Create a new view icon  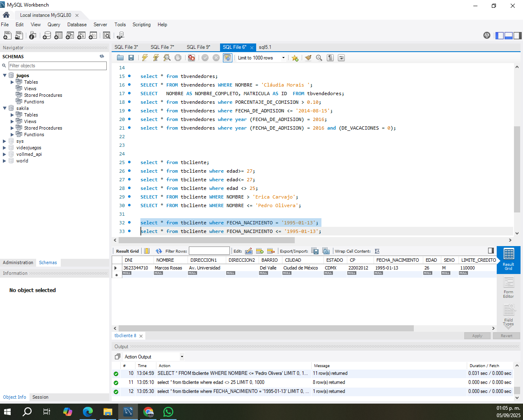(x=70, y=36)
